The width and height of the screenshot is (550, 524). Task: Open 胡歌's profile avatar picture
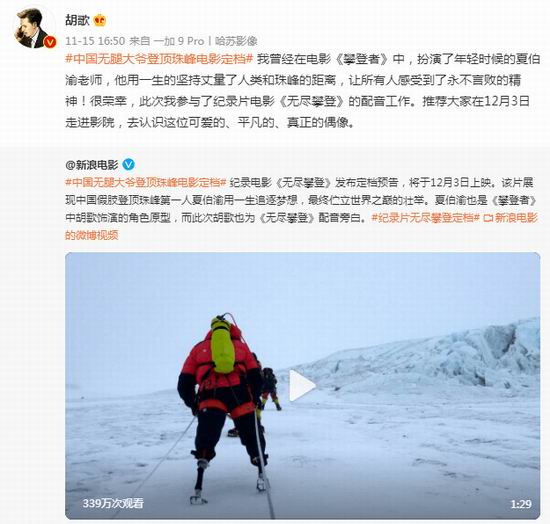pyautogui.click(x=34, y=27)
